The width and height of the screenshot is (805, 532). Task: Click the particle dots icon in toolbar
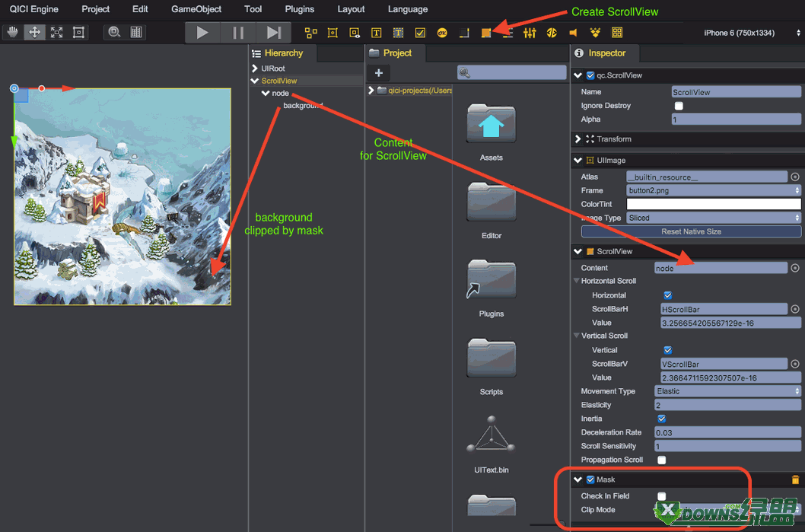595,33
